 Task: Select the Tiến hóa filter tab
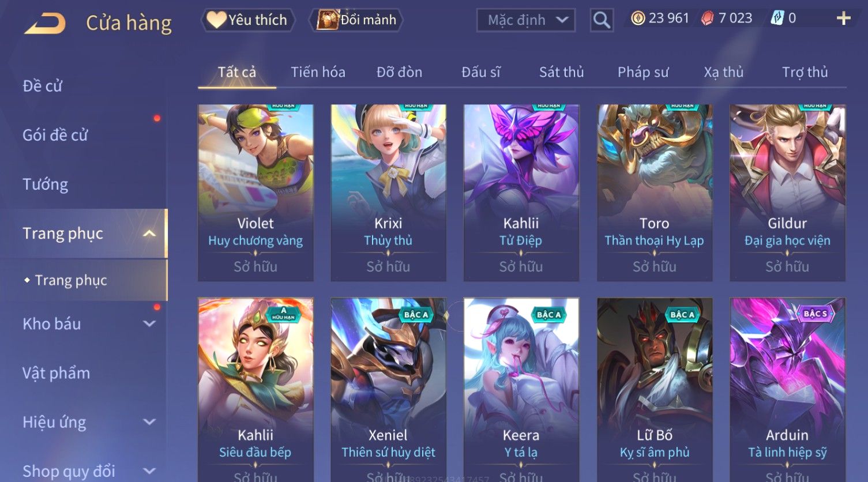(318, 72)
